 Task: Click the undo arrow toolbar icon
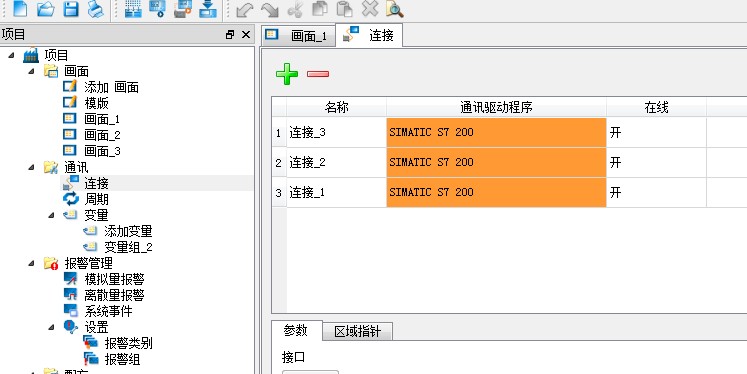pyautogui.click(x=245, y=9)
